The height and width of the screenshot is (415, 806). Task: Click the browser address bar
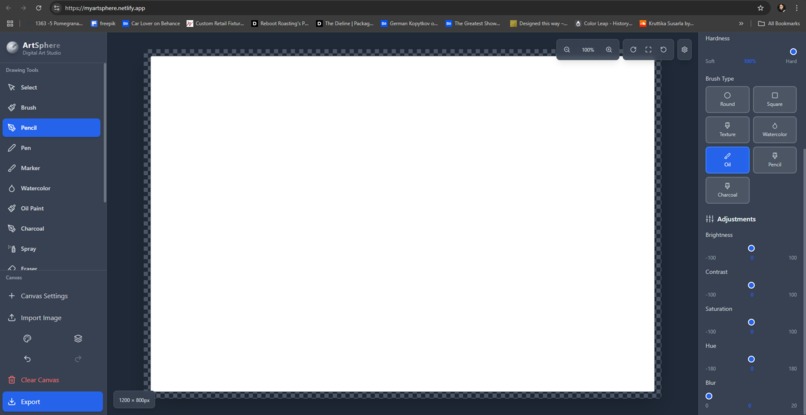click(406, 8)
